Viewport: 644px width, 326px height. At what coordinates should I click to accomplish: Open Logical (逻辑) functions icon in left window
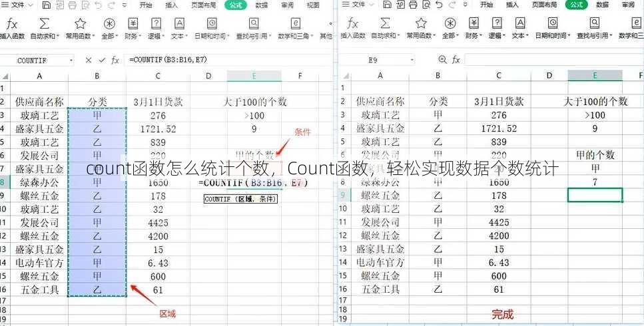156,23
